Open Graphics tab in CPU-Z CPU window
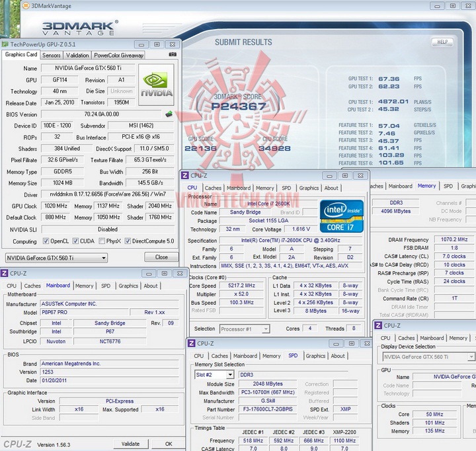Image resolution: width=476 pixels, height=451 pixels. pos(309,188)
